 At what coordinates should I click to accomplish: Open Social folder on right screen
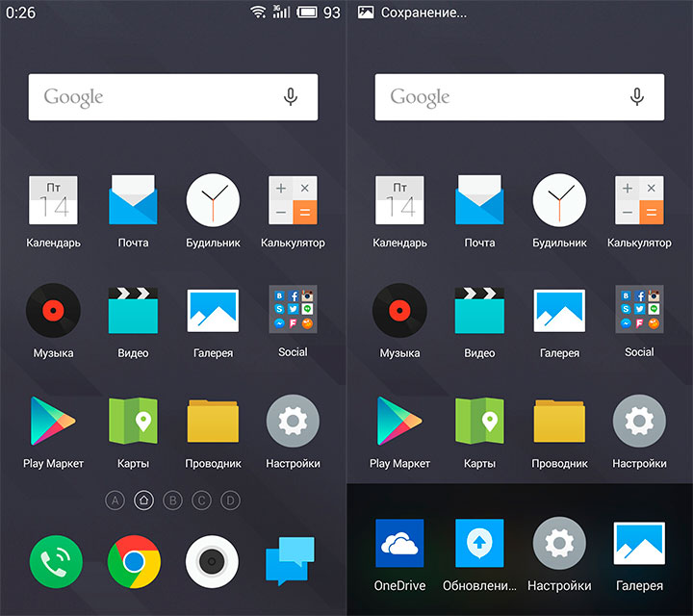[639, 309]
